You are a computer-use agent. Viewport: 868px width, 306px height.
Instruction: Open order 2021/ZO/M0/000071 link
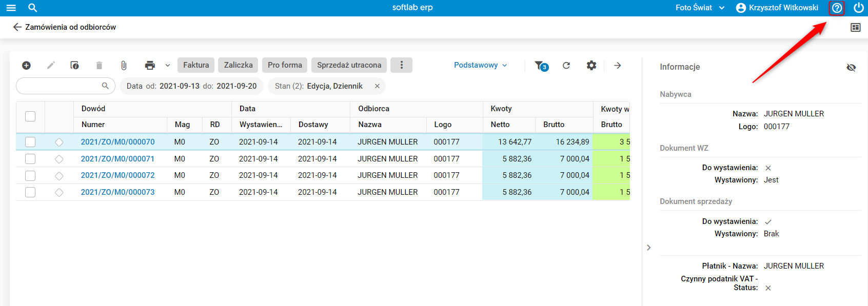[117, 159]
